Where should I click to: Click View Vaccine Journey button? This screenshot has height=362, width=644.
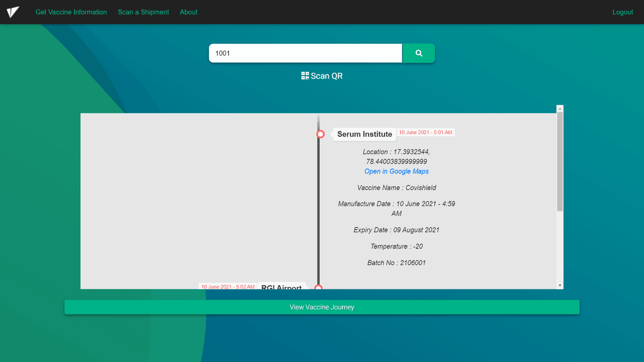tap(322, 307)
